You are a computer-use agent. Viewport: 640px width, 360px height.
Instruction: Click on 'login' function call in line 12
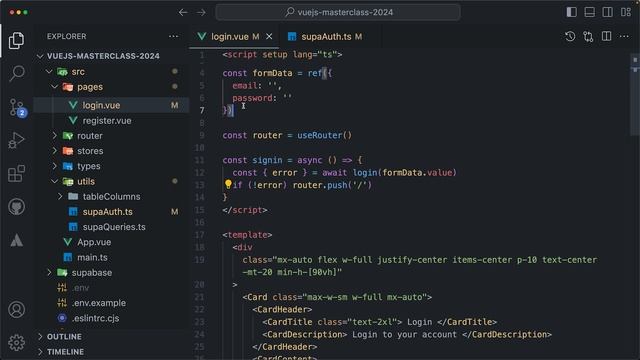pyautogui.click(x=365, y=173)
